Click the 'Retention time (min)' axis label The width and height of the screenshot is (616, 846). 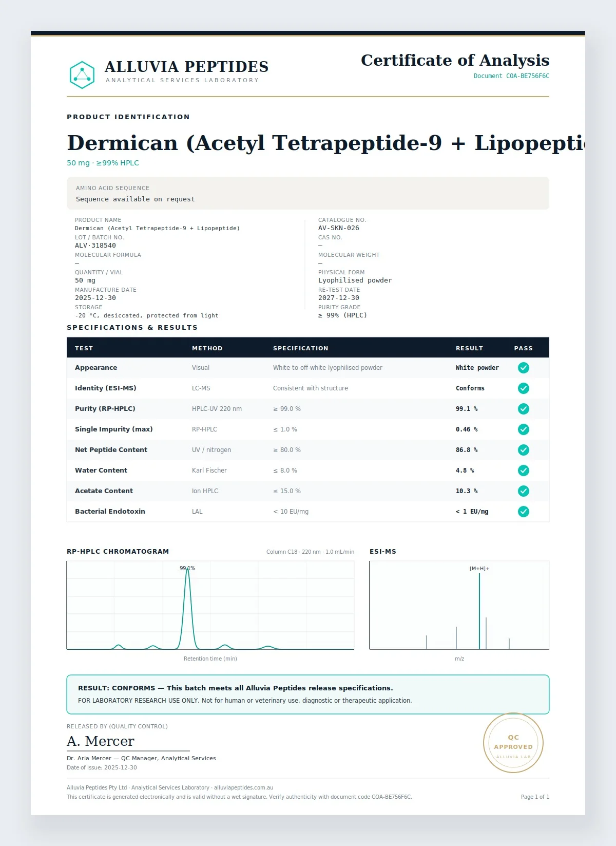pyautogui.click(x=210, y=659)
